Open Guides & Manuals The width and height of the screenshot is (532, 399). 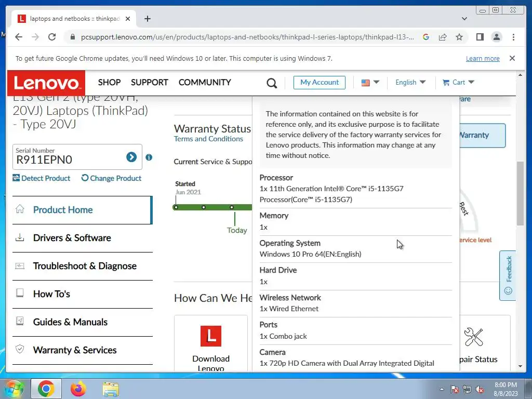(83, 322)
